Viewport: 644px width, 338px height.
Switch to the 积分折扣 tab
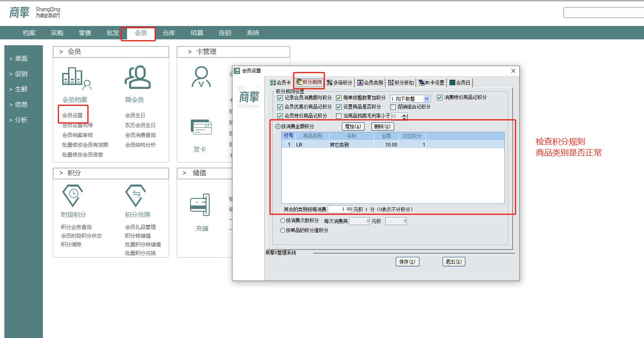(x=401, y=83)
